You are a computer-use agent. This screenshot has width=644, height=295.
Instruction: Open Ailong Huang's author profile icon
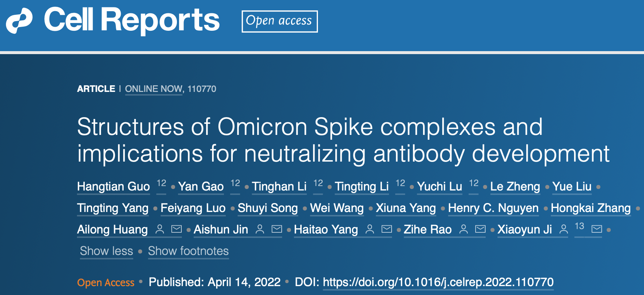click(x=160, y=229)
